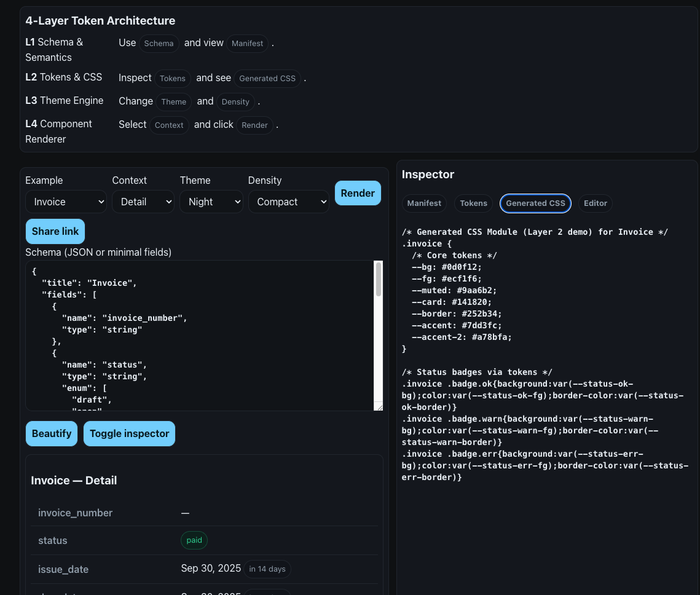The height and width of the screenshot is (595, 700).
Task: Click the Density chip in the L3 row
Action: 235,102
